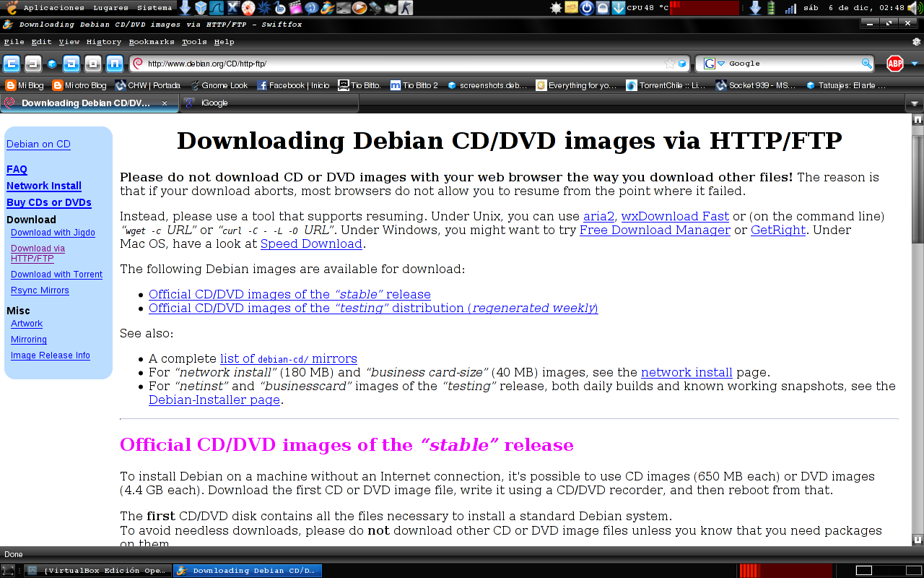The width and height of the screenshot is (924, 578).
Task: Launch VirtualBox from the top panel
Action: tap(201, 8)
